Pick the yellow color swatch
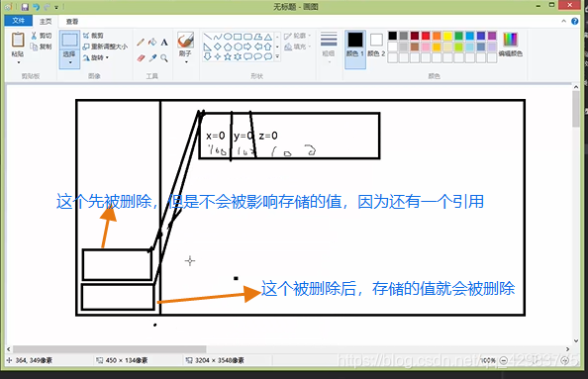The width and height of the screenshot is (588, 379). [x=447, y=36]
